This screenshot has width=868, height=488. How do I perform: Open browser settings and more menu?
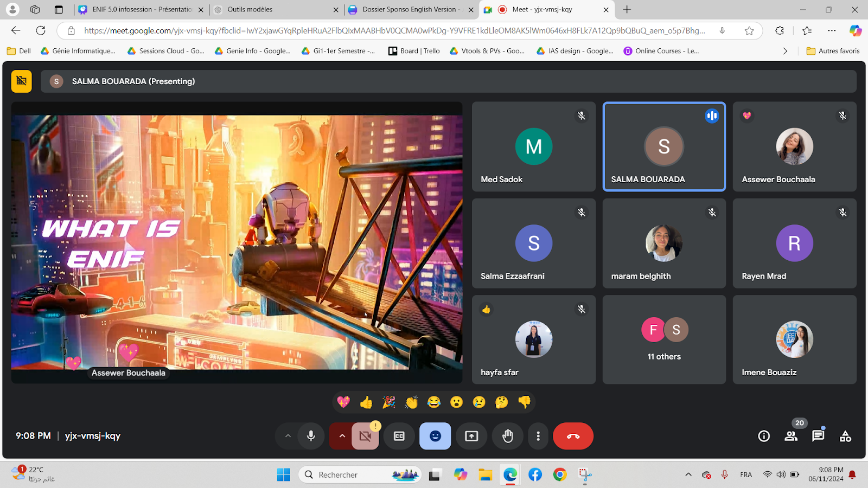[x=832, y=31]
